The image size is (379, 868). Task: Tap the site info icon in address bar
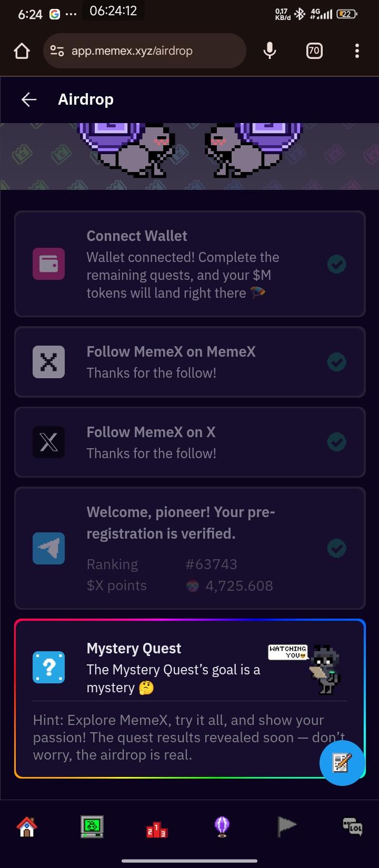point(57,51)
